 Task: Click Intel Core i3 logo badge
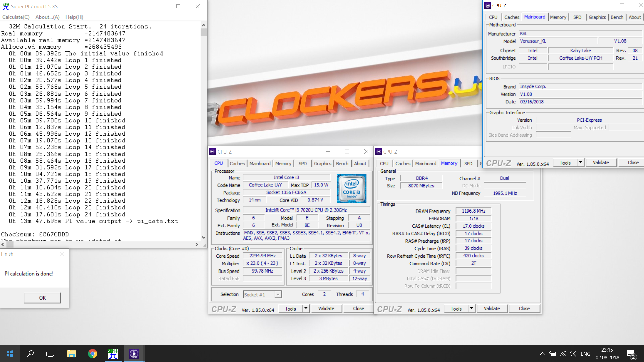351,188
